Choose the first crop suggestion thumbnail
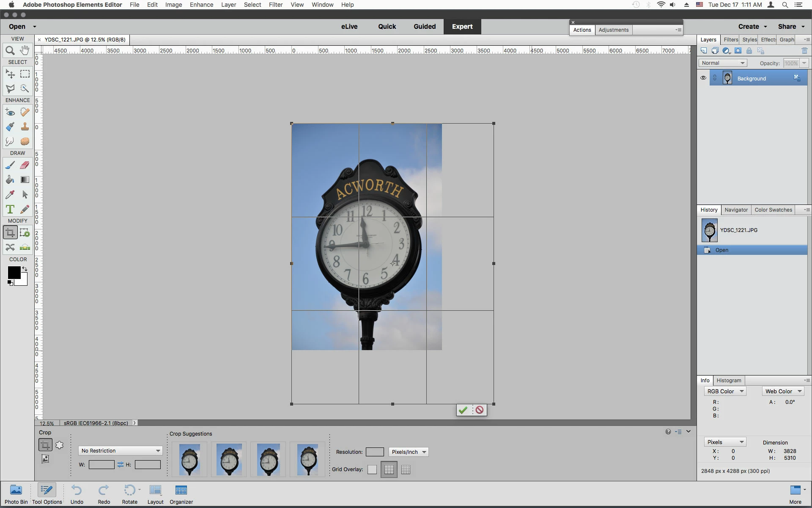Screen dimensions: 812x508 (189, 459)
